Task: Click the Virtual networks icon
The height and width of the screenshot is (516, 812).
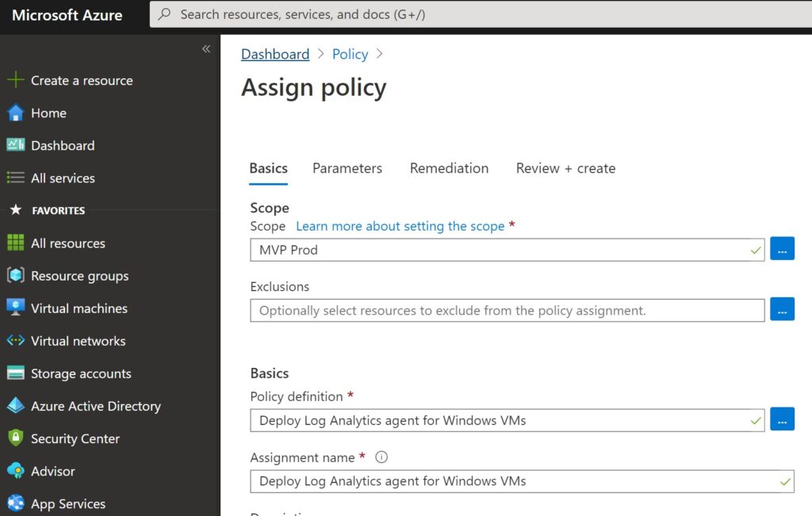Action: [x=16, y=341]
